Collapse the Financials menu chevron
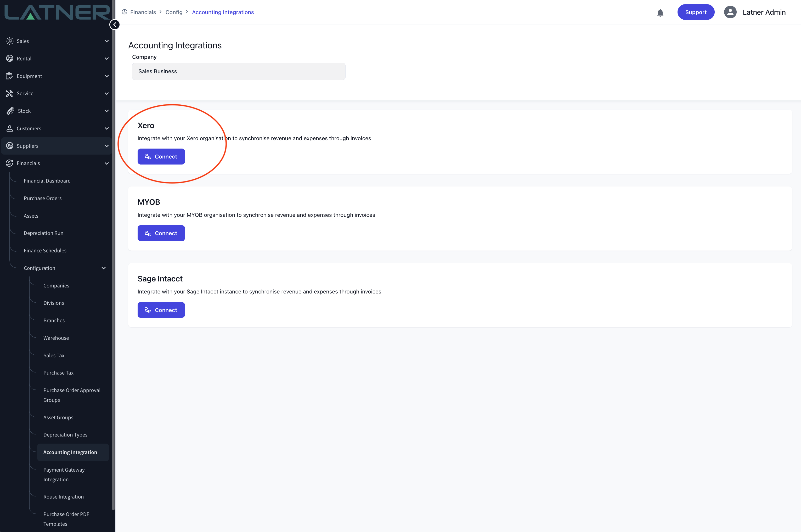Image resolution: width=801 pixels, height=532 pixels. tap(106, 163)
